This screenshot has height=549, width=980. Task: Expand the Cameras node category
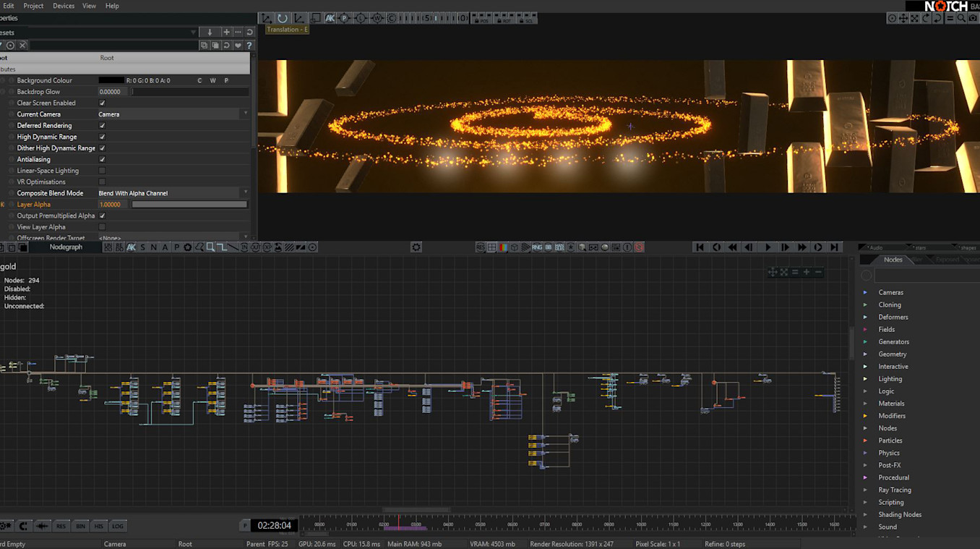click(x=865, y=292)
